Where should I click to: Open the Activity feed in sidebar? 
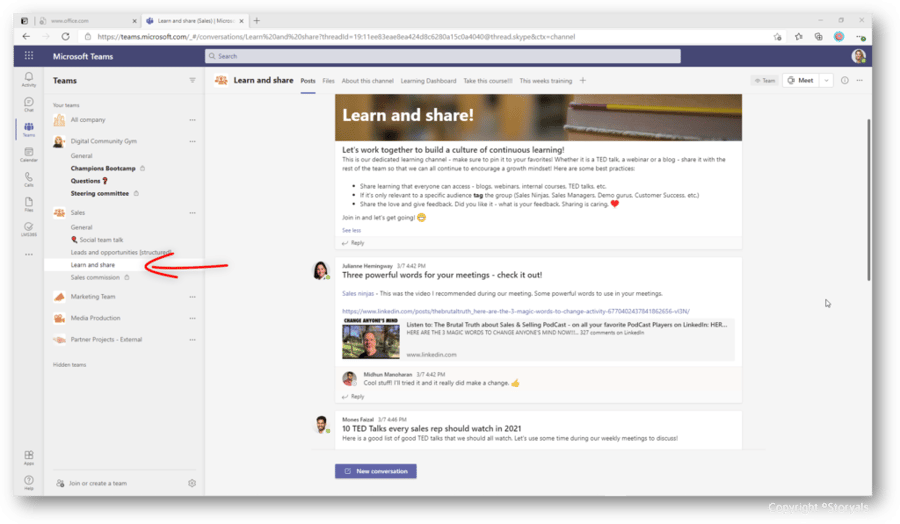click(x=29, y=79)
